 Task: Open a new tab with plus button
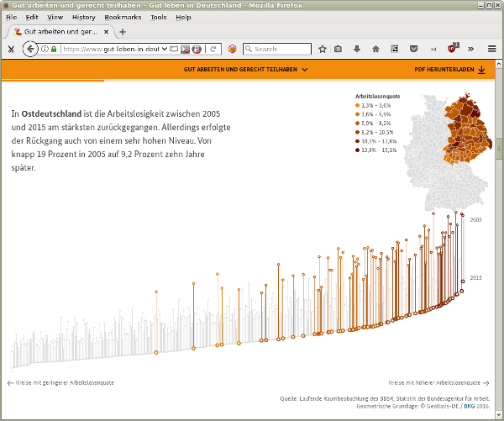tap(123, 32)
